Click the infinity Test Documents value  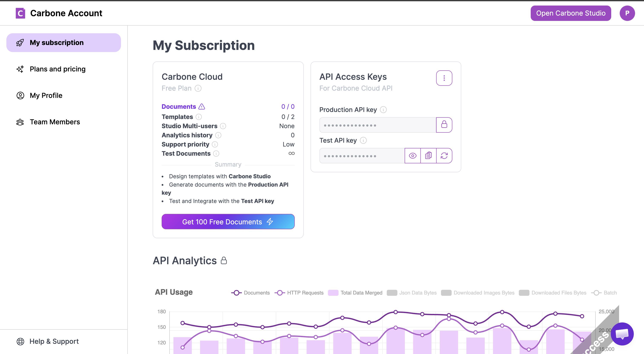pyautogui.click(x=292, y=153)
